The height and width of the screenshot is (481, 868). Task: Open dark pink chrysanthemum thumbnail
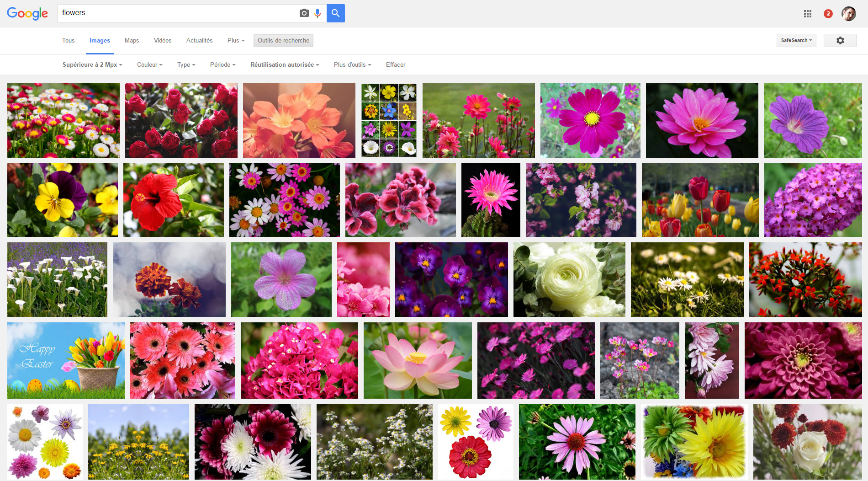(x=803, y=360)
